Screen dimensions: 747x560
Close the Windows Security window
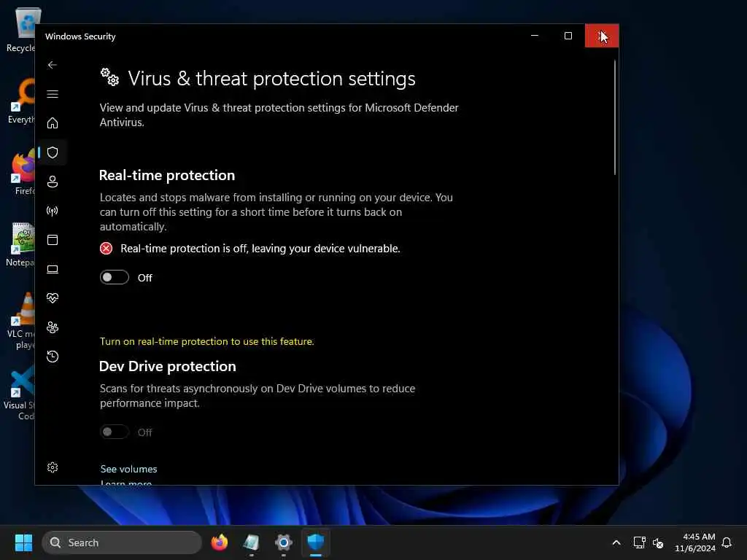pos(602,36)
